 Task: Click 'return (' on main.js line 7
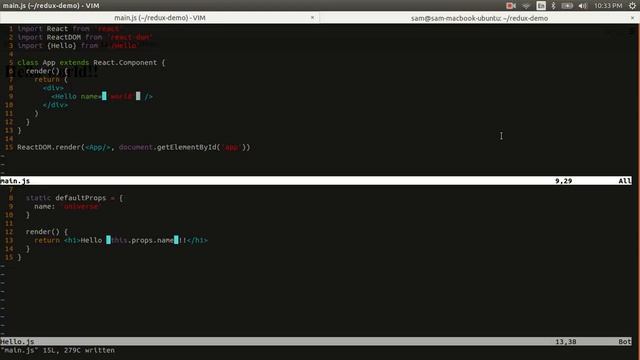click(x=51, y=80)
